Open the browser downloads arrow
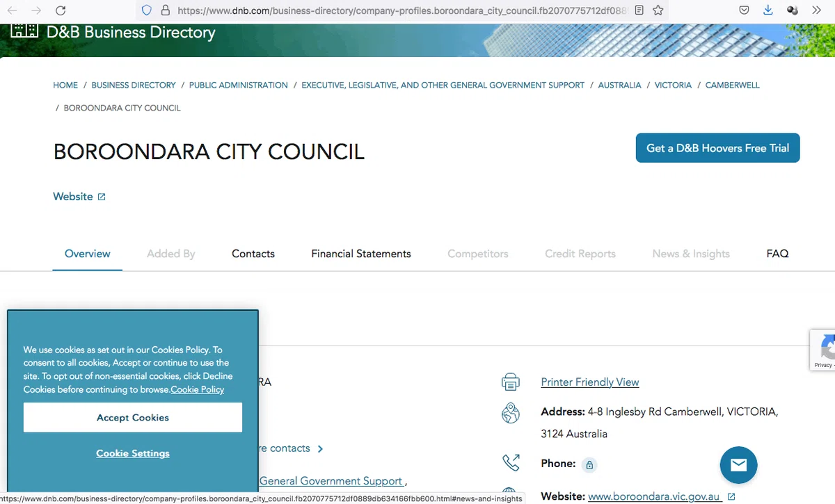Screen dimensions: 835x504 tap(768, 10)
